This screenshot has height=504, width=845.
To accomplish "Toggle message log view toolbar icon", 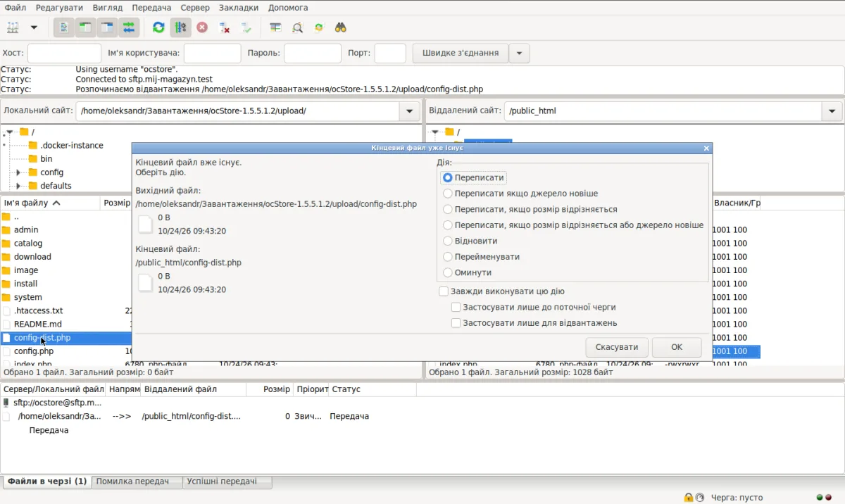I will coord(63,27).
